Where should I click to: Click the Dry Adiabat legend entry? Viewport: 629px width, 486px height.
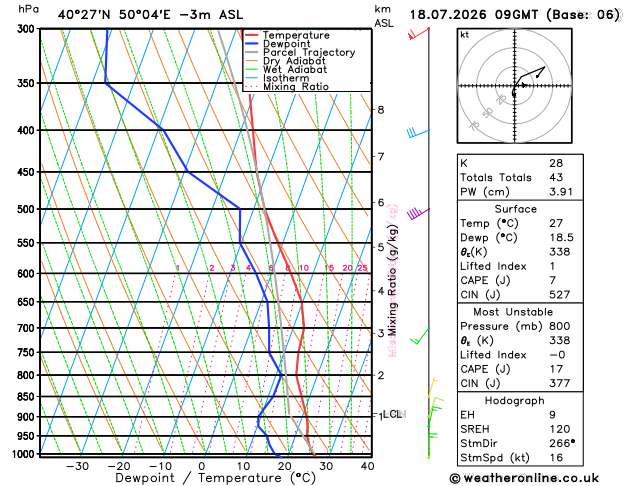click(x=294, y=61)
